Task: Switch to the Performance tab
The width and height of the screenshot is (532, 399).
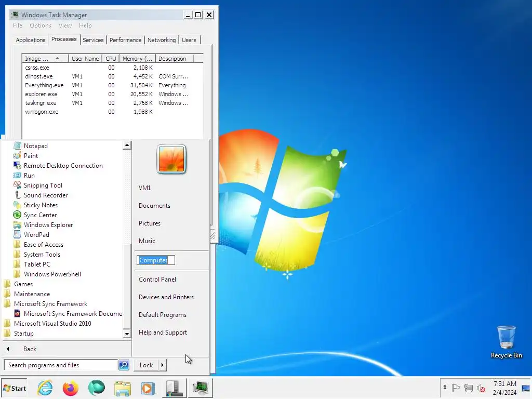Action: coord(125,40)
